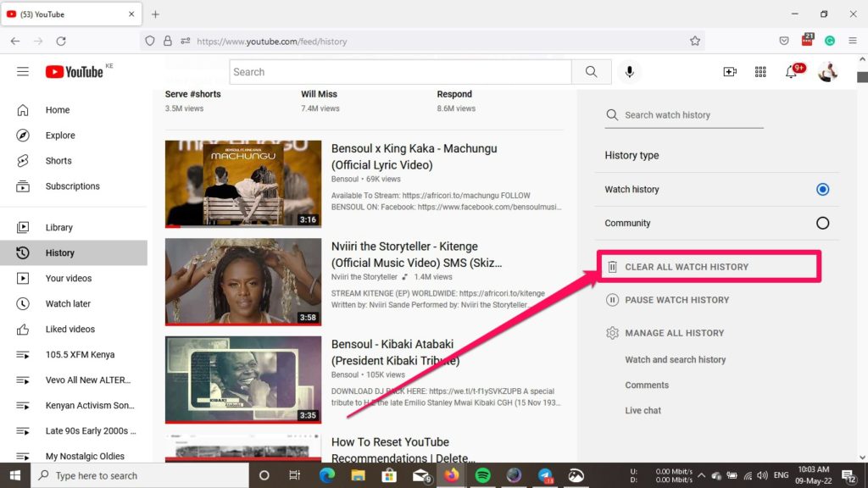Select the Community radio button
The height and width of the screenshot is (488, 868).
click(x=822, y=223)
